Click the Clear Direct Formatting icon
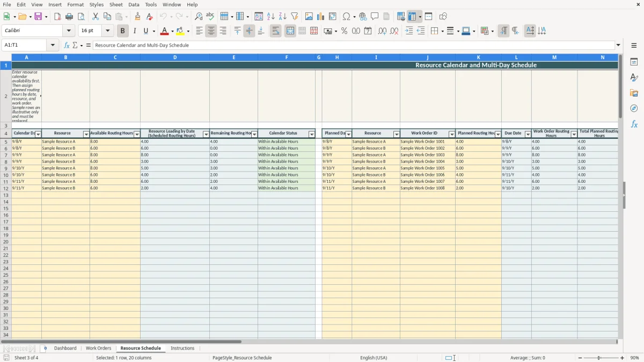This screenshot has height=362, width=644. click(x=149, y=17)
